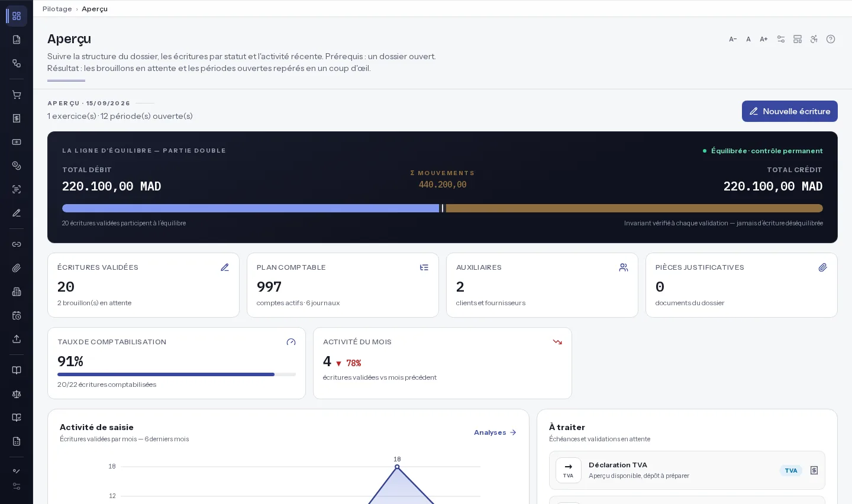This screenshot has height=504, width=852.
Task: Open the workflow nodes sidebar icon
Action: point(17,63)
